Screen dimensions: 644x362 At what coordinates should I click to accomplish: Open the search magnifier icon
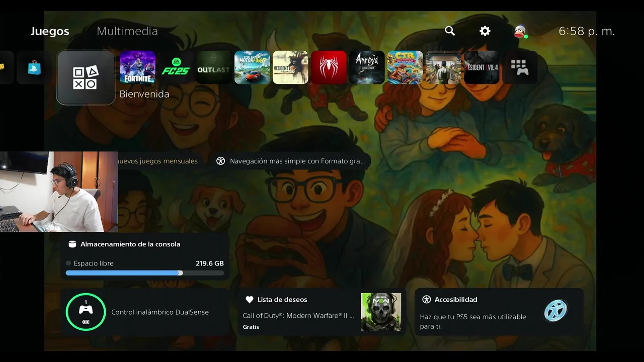pyautogui.click(x=450, y=31)
